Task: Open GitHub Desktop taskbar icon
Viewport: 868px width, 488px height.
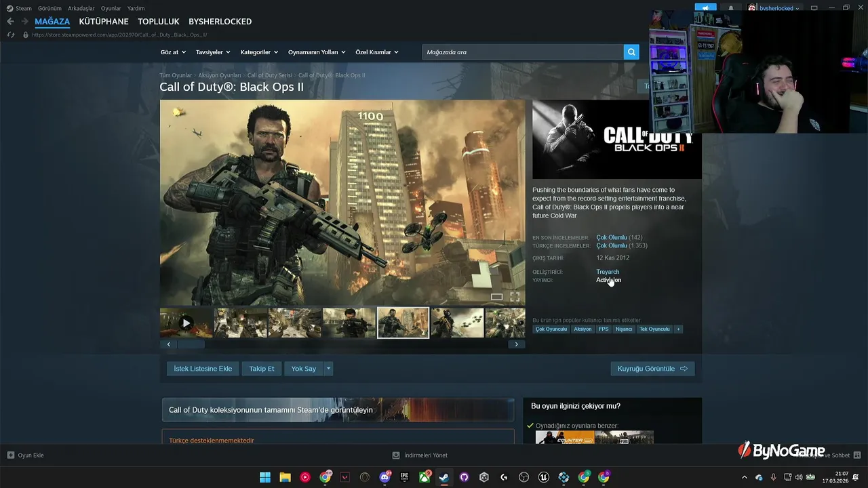Action: coord(464,477)
